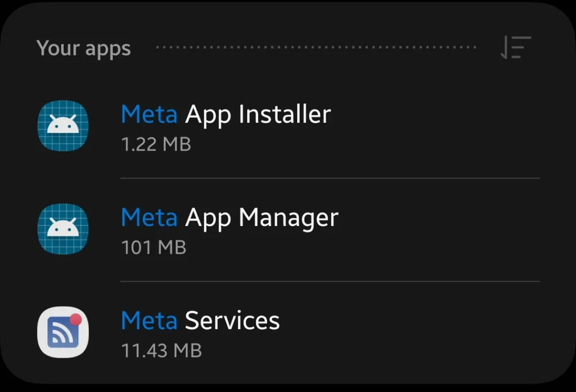Click the teal grid icon for Meta App Installer
The image size is (576, 392).
point(63,126)
